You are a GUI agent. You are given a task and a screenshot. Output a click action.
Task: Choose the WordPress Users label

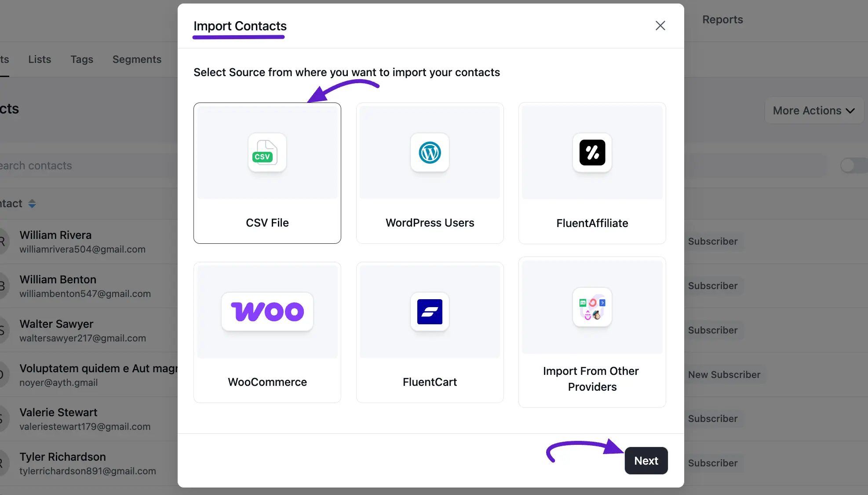430,223
